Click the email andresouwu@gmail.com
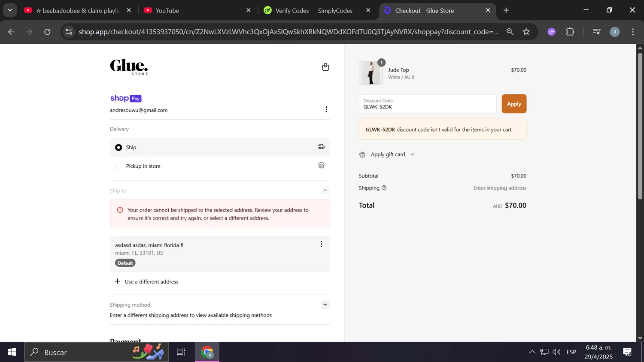 click(x=139, y=110)
